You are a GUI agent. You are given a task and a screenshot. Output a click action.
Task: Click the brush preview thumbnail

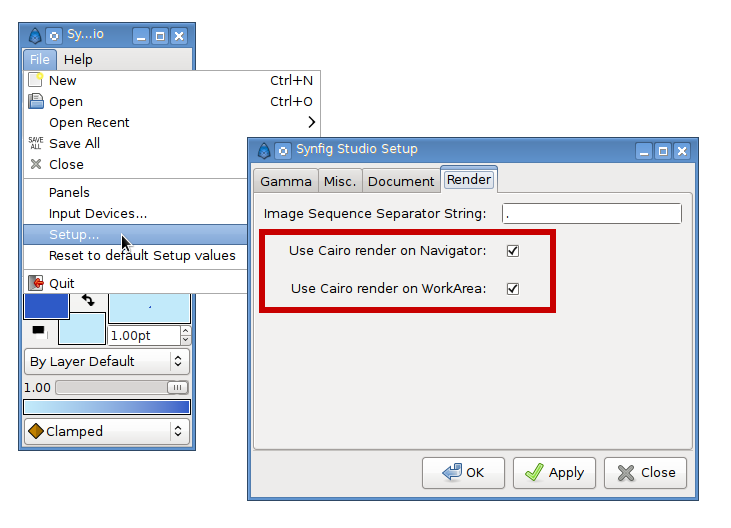[x=150, y=308]
